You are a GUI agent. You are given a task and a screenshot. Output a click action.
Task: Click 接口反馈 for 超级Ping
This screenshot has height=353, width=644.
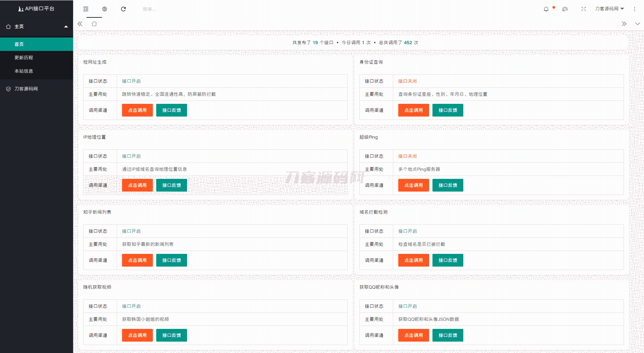coord(448,185)
